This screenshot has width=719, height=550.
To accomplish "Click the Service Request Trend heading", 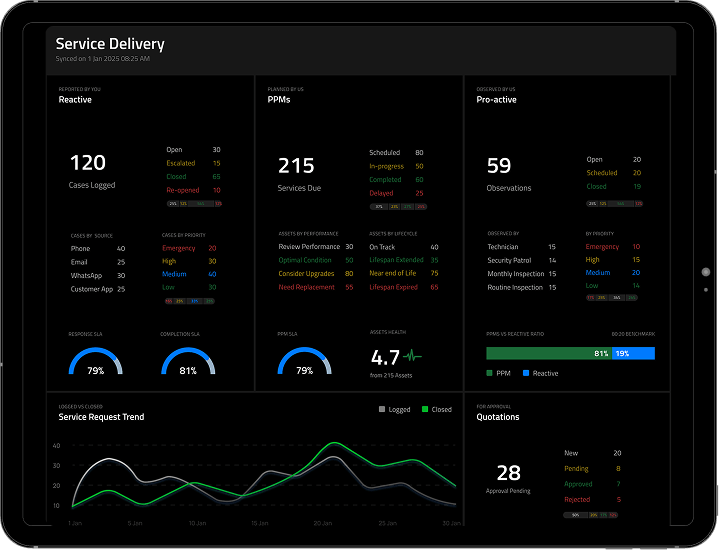I will point(101,417).
